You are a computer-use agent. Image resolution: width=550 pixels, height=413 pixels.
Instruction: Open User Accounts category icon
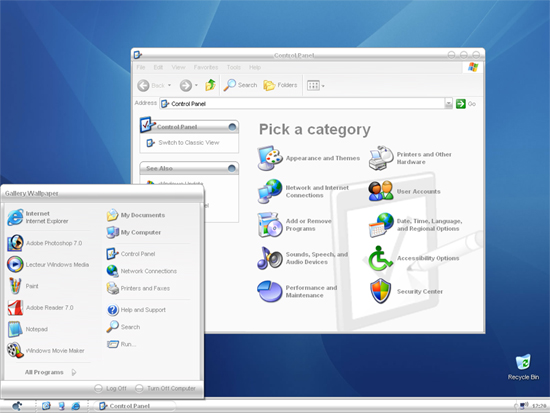click(381, 191)
